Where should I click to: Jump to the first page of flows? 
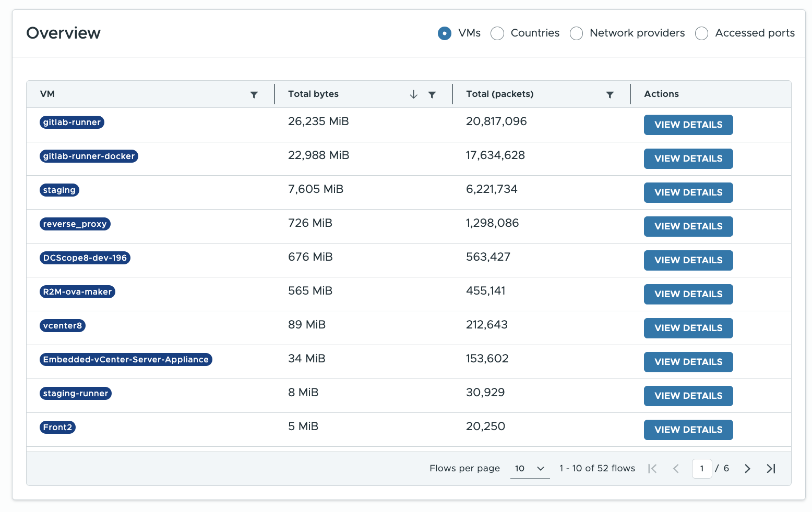point(652,469)
